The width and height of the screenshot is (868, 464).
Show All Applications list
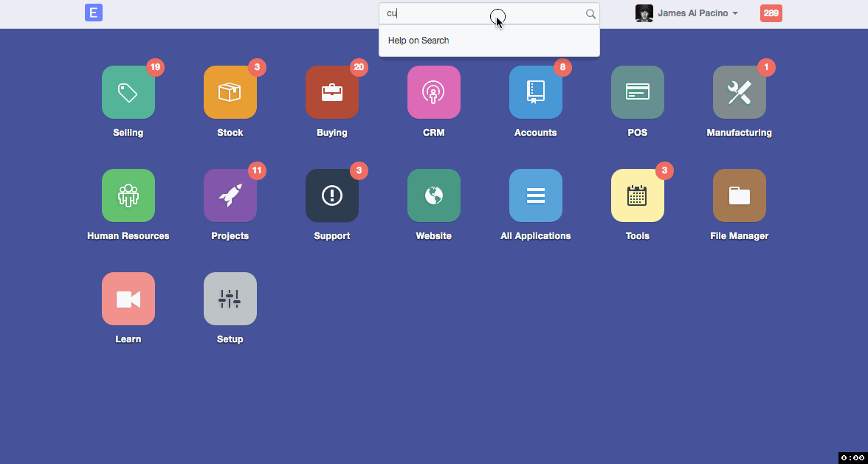536,196
